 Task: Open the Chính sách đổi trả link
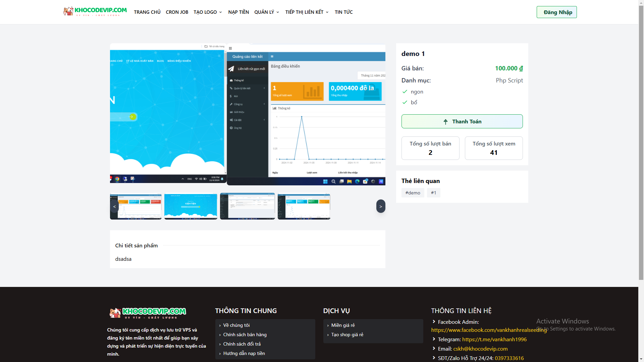tap(242, 344)
